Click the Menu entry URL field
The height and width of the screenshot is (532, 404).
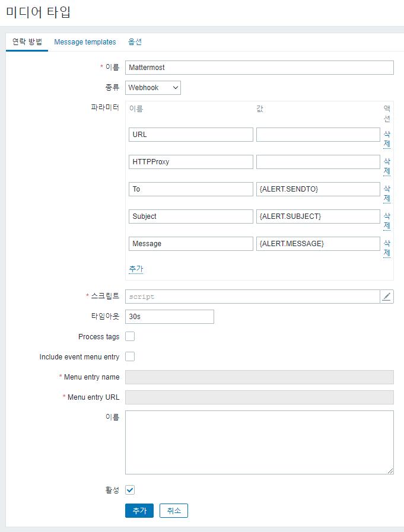(x=259, y=397)
